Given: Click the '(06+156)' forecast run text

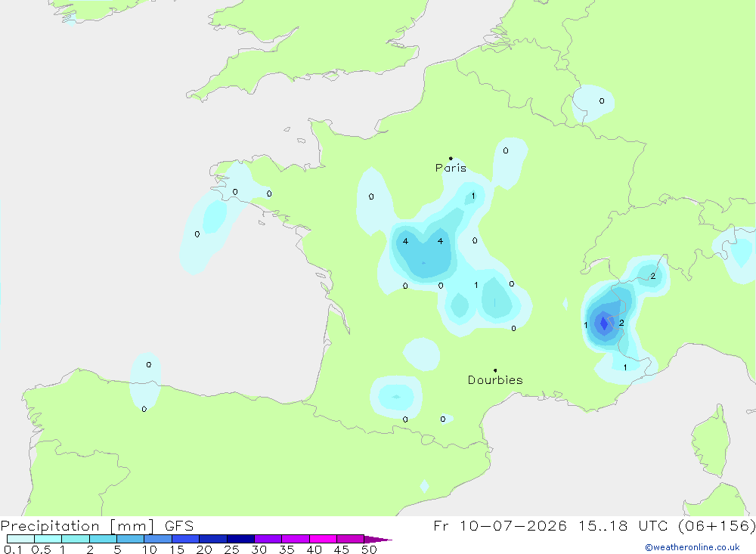Looking at the screenshot, I should 717,525.
